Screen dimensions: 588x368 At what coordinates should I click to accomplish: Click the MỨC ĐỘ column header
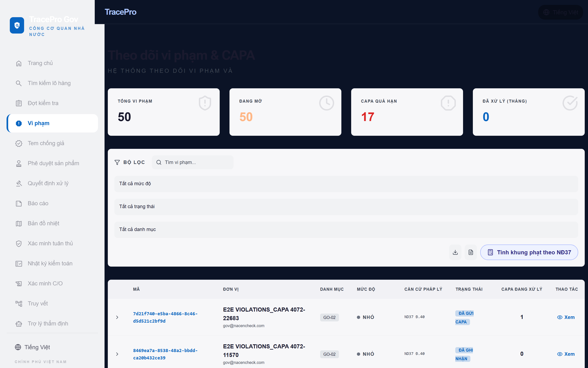click(x=366, y=289)
